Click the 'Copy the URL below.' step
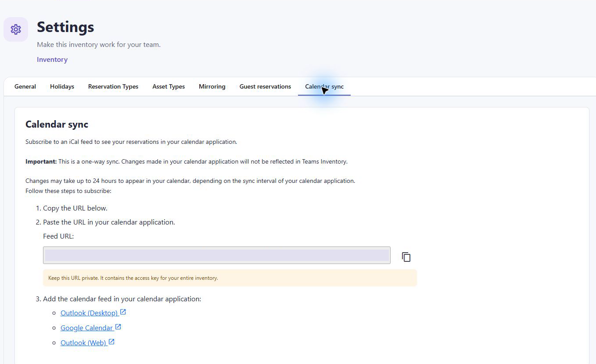The width and height of the screenshot is (596, 364). [x=75, y=208]
